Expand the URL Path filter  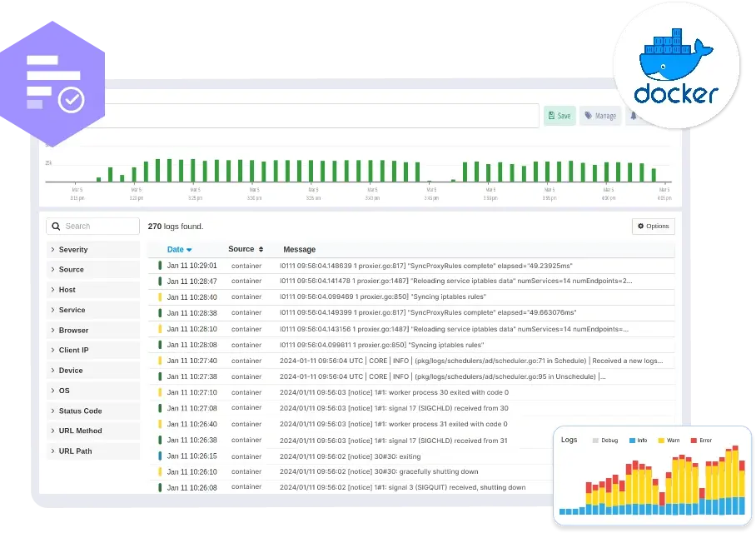(93, 451)
